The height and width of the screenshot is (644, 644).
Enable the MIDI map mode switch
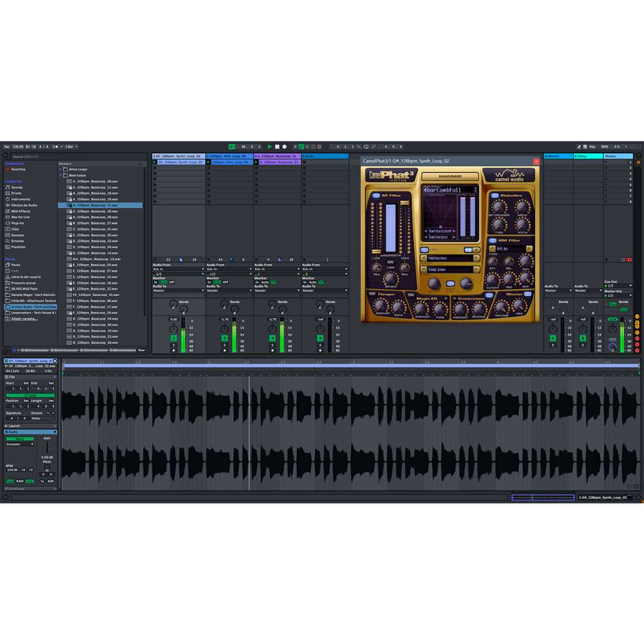pyautogui.click(x=604, y=147)
